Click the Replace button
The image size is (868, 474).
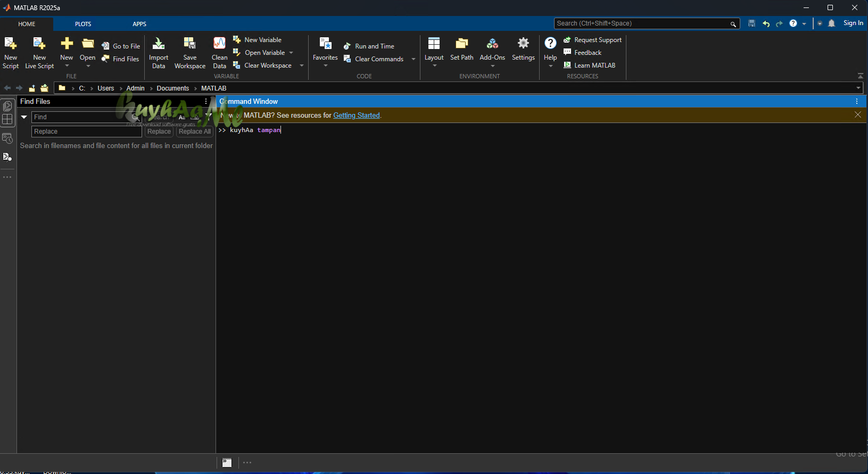coord(159,132)
